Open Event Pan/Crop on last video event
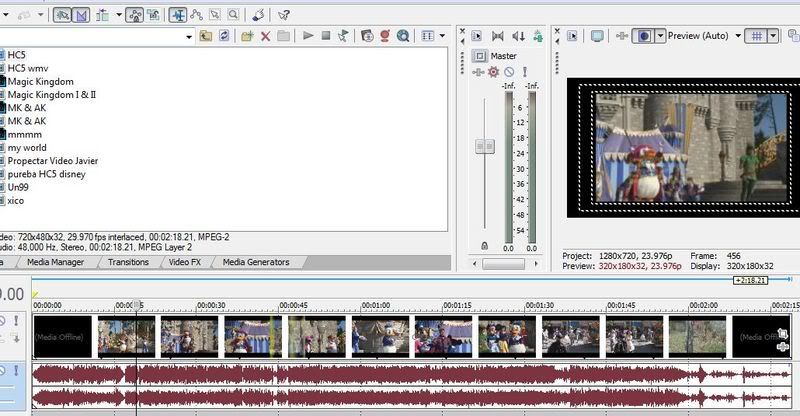The height and width of the screenshot is (416, 800). tap(782, 334)
